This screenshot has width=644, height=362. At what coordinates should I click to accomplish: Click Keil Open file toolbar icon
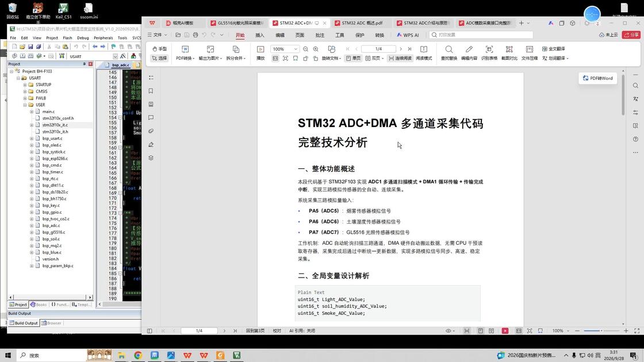pos(22,47)
